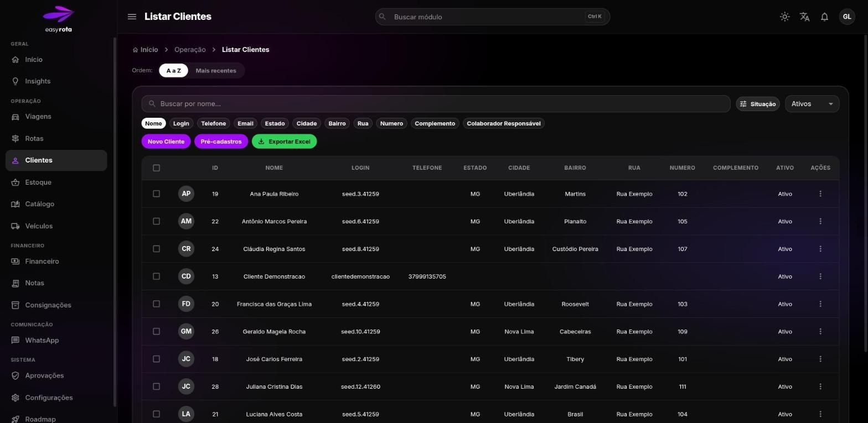868x423 pixels.
Task: Check the box for Ana Paula Ribeiro
Action: [x=156, y=194]
